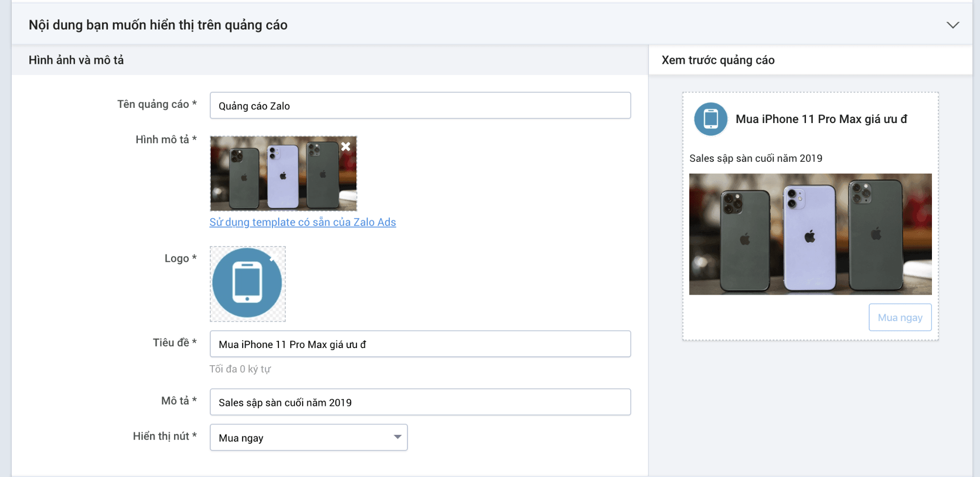The height and width of the screenshot is (477, 980).
Task: Click the dropdown arrow beside Mua ngay
Action: click(x=397, y=437)
